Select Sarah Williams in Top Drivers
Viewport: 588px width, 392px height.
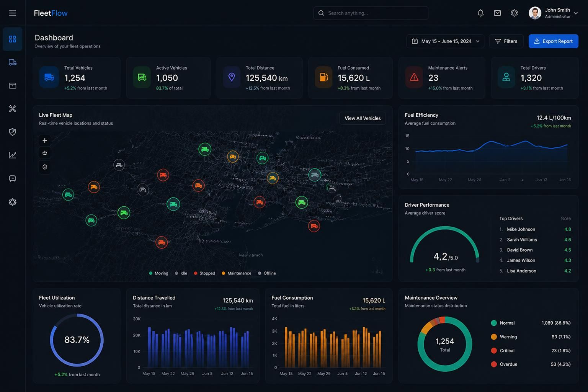535,240
